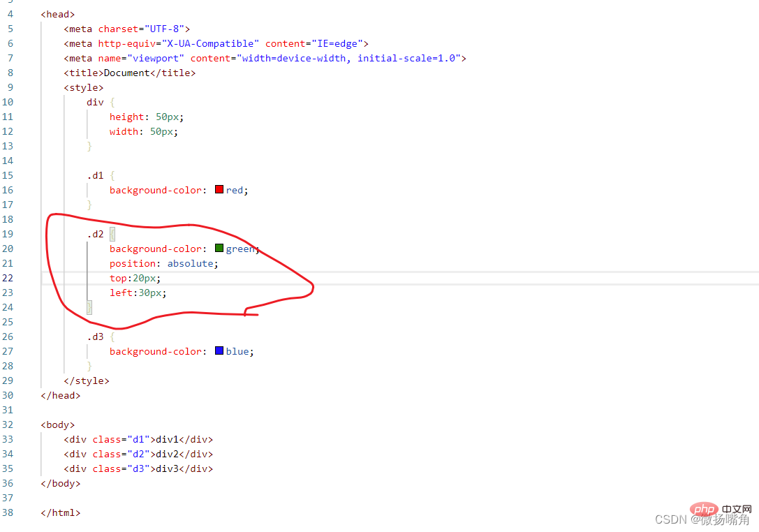Click the position property name
This screenshot has height=532, width=759.
(x=133, y=263)
